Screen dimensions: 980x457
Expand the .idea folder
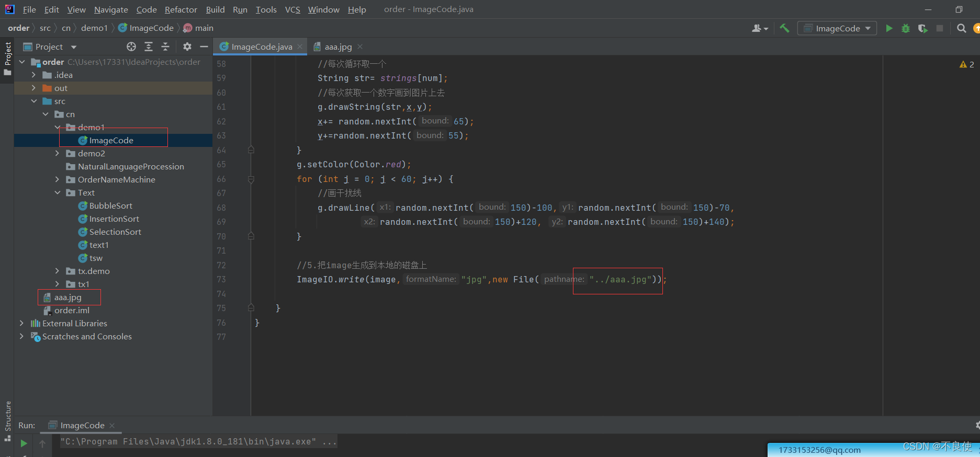pos(33,75)
